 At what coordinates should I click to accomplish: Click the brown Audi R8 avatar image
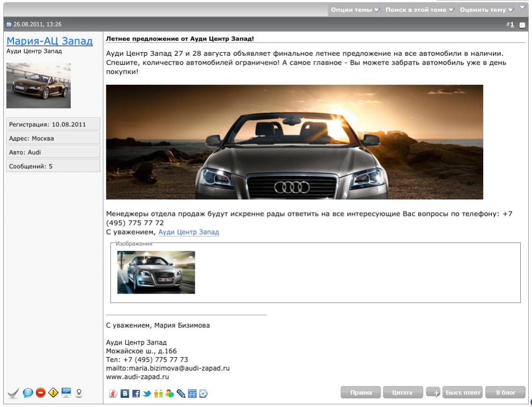pos(39,85)
